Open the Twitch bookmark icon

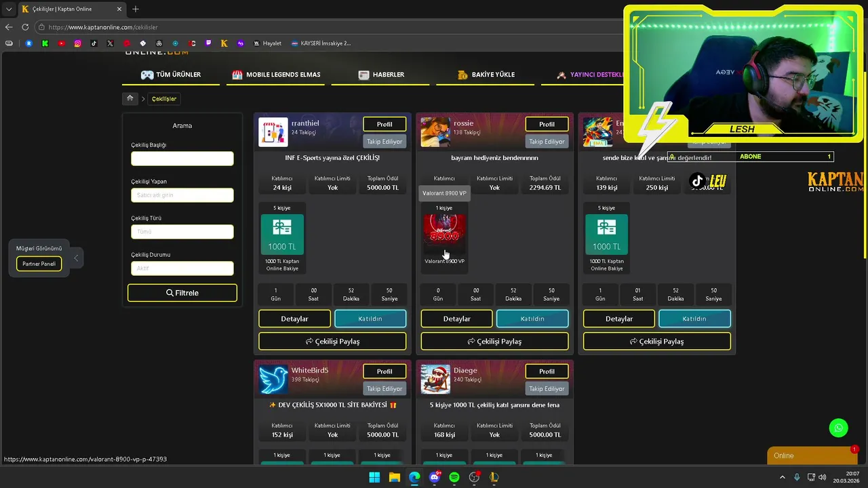click(x=208, y=43)
